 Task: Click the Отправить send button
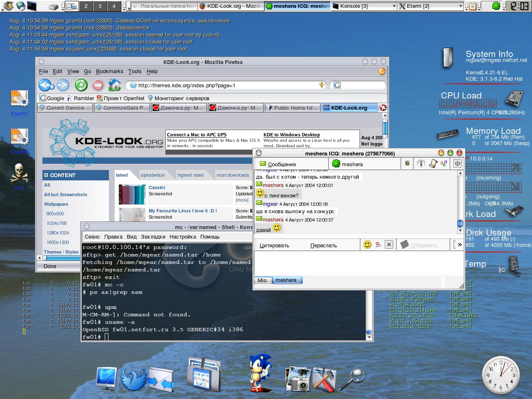[419, 245]
